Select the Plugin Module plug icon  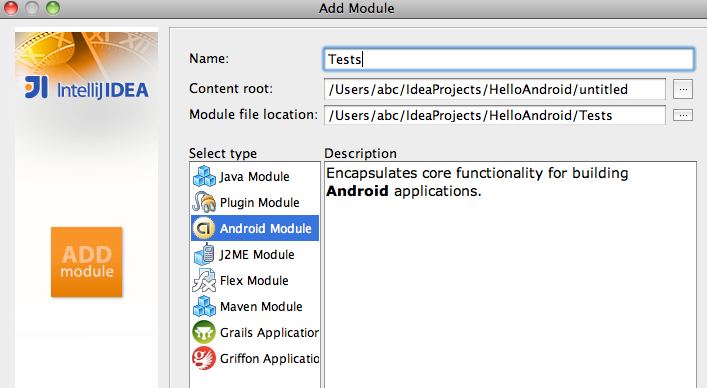click(x=204, y=202)
